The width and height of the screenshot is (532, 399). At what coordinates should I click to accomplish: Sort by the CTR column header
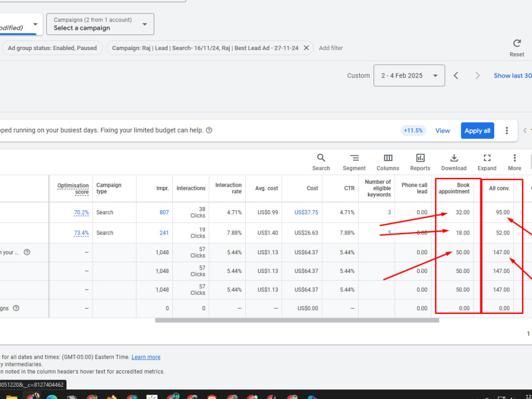[x=349, y=188]
